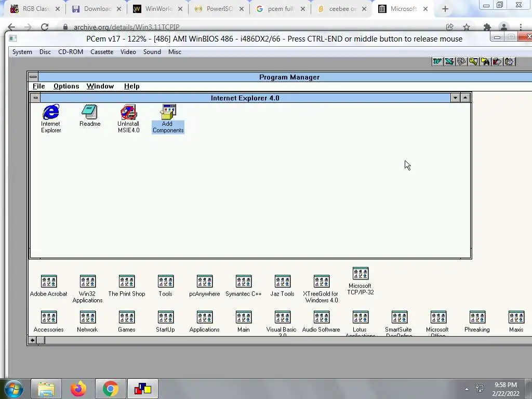
Task: Open a new browser tab
Action: tap(445, 9)
